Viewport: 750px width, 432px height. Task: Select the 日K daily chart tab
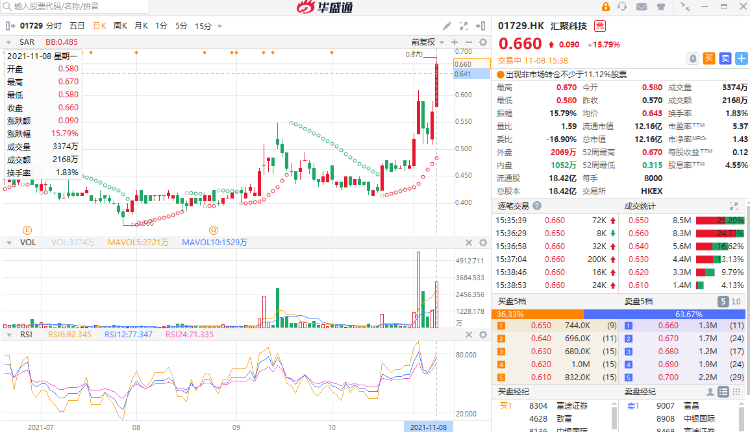(99, 26)
